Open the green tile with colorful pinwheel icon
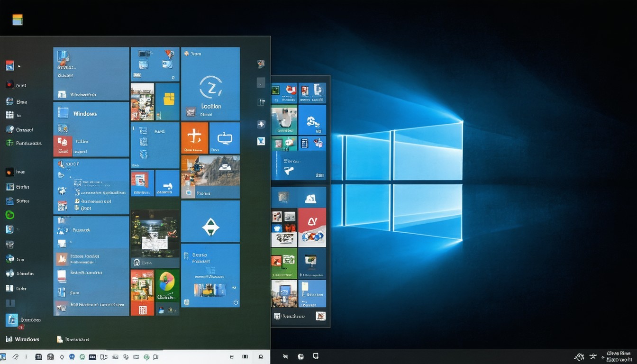637x364 pixels. [x=167, y=286]
